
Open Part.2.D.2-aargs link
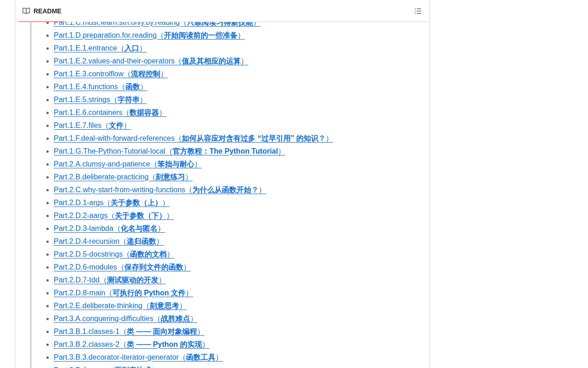coord(114,216)
